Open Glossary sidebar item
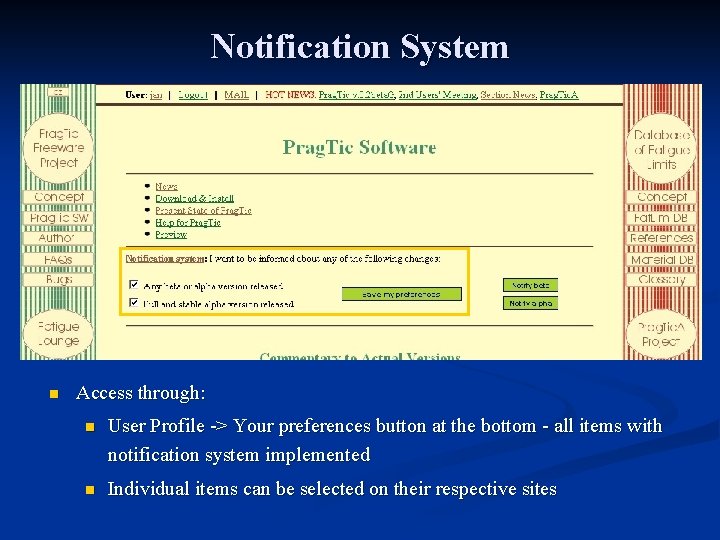This screenshot has height=540, width=720. click(661, 279)
